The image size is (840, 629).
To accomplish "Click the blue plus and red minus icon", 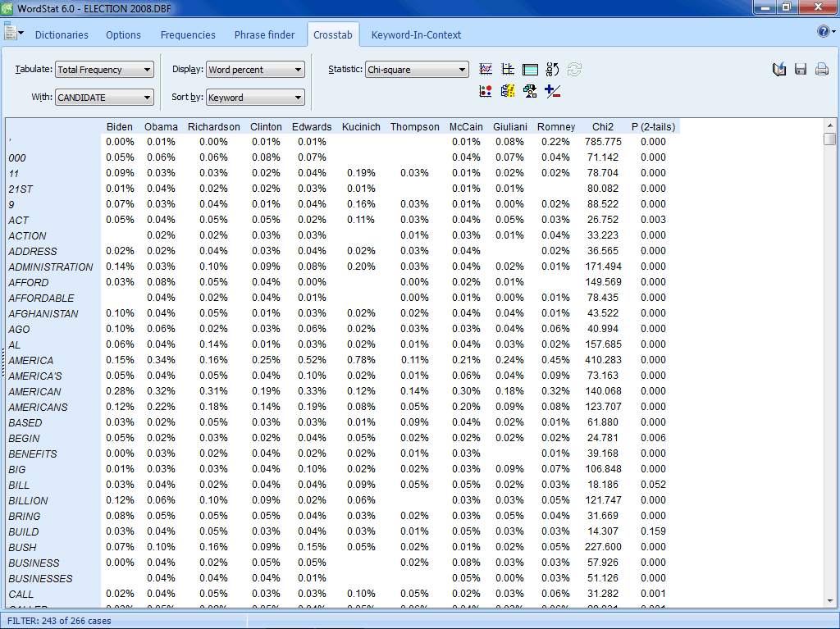I will tap(552, 91).
